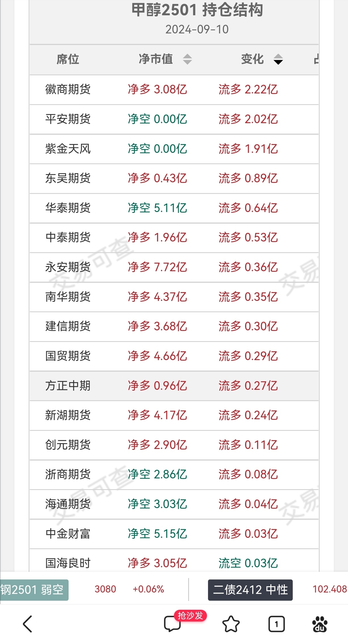
Task: Open the tab count icon
Action: 276,624
